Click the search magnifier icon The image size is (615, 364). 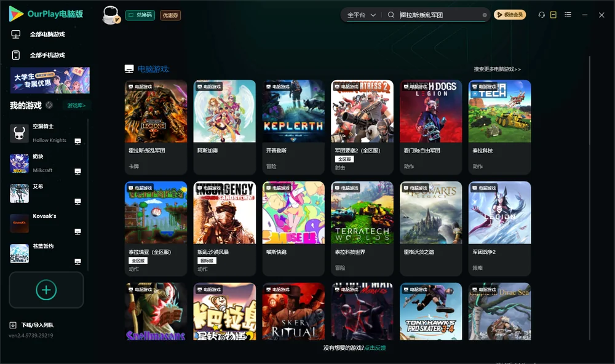coord(391,15)
